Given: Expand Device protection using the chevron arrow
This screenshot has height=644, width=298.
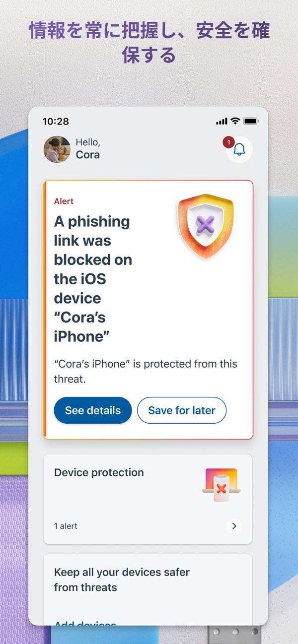Looking at the screenshot, I should pyautogui.click(x=234, y=526).
